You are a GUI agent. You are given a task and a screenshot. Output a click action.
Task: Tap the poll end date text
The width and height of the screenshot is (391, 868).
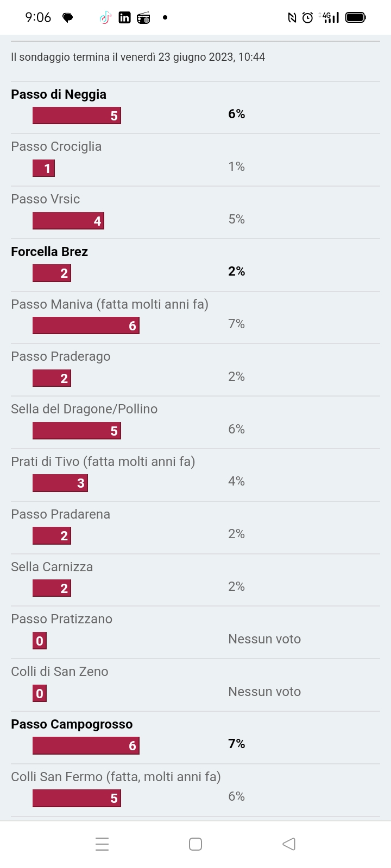click(138, 57)
